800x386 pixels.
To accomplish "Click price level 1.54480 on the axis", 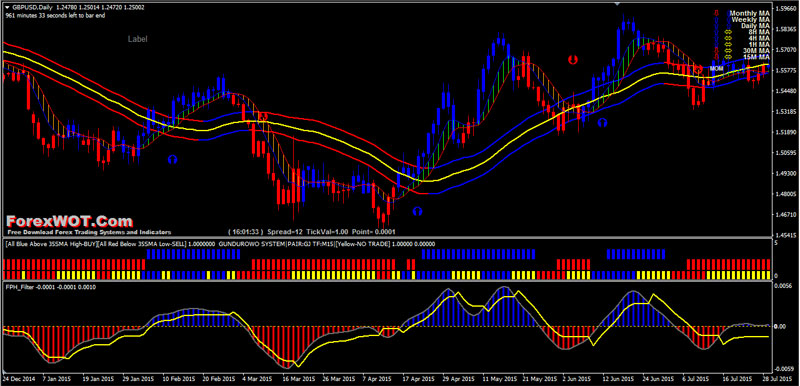I will click(x=786, y=91).
